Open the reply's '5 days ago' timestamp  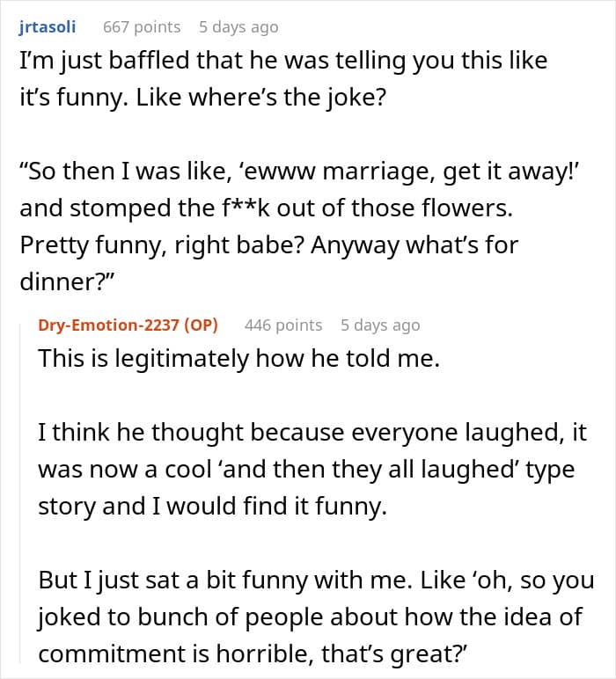[380, 325]
